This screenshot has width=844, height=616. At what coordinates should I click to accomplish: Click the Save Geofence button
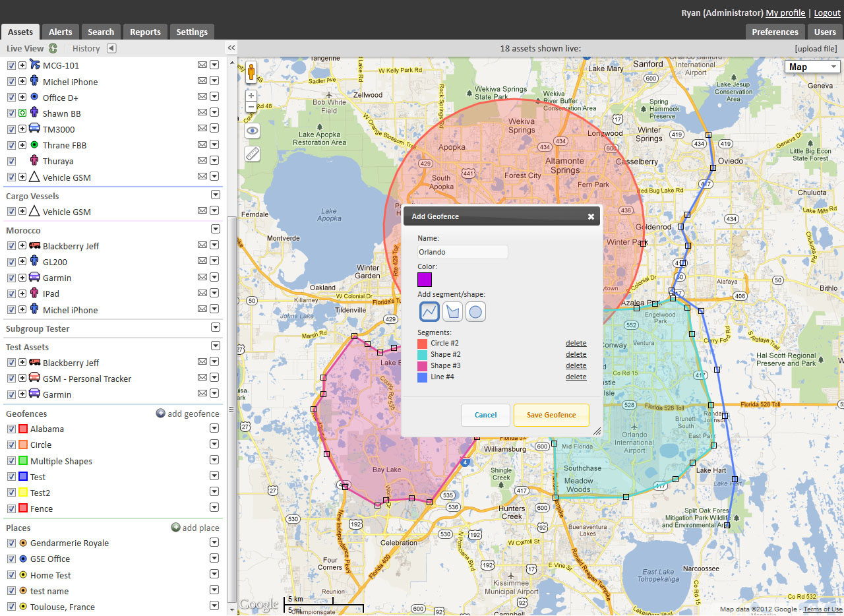[x=551, y=415]
